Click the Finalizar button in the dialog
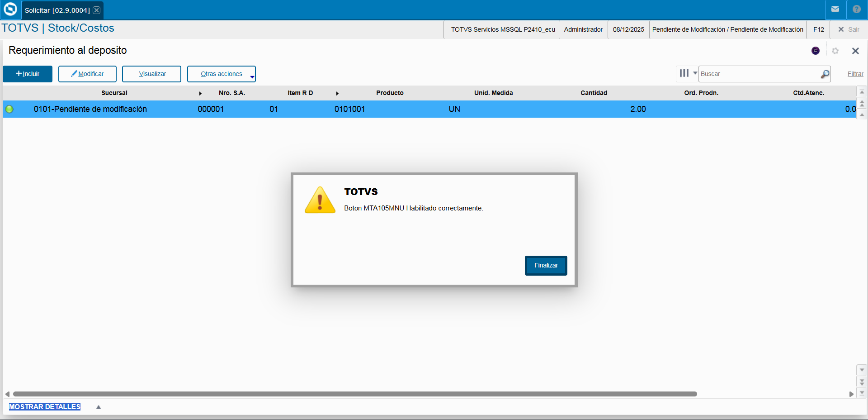The width and height of the screenshot is (868, 420). click(546, 266)
